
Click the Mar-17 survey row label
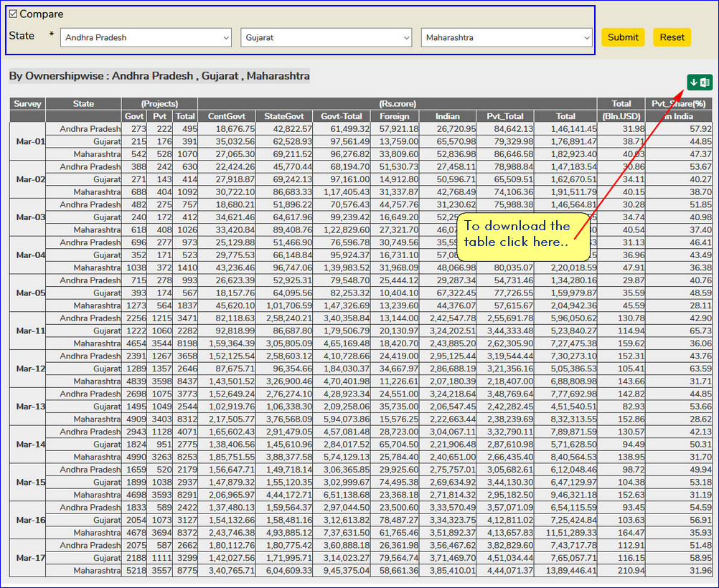pos(30,558)
